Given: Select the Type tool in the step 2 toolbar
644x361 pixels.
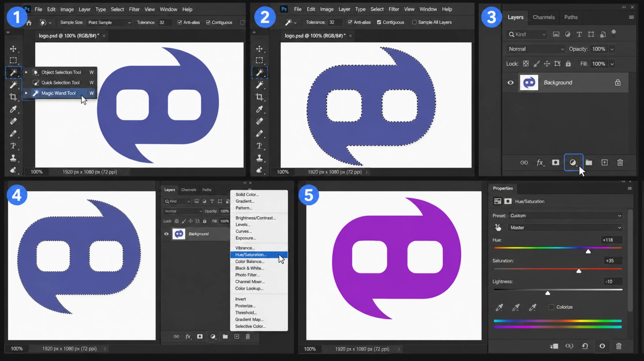Looking at the screenshot, I should tap(259, 146).
